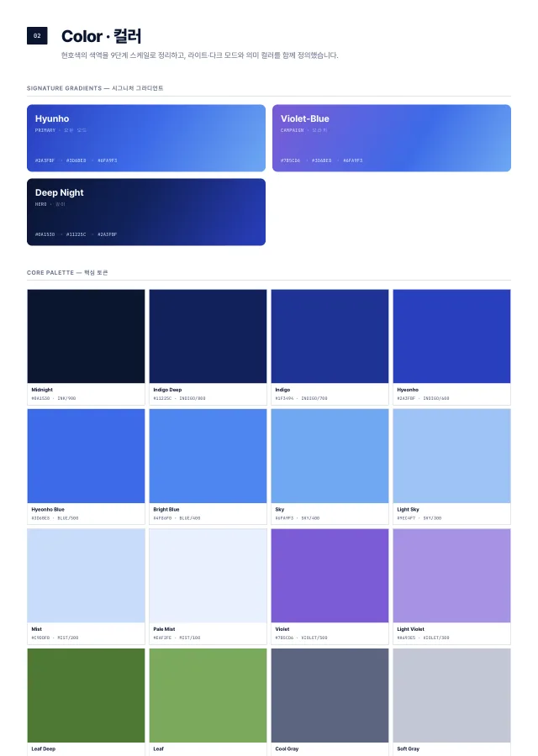Click the CORE PALETTE section label
This screenshot has height=756, width=538.
67,272
